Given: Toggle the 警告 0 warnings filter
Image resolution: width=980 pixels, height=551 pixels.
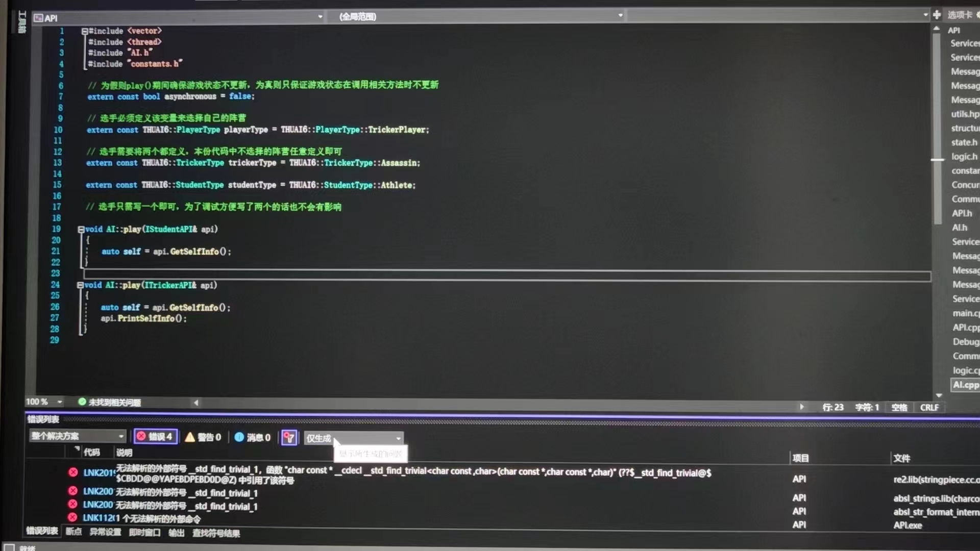Looking at the screenshot, I should pos(203,437).
